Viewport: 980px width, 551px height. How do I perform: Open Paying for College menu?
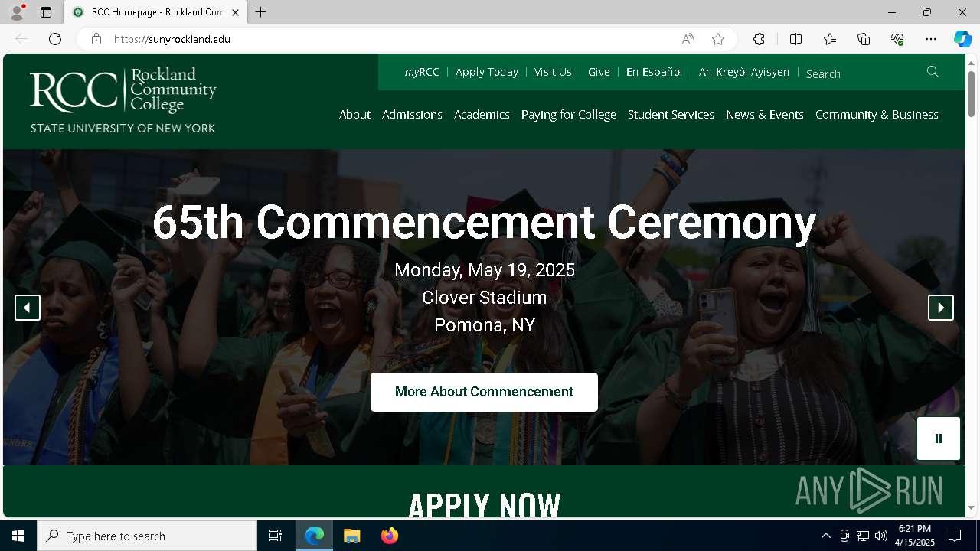coord(569,115)
